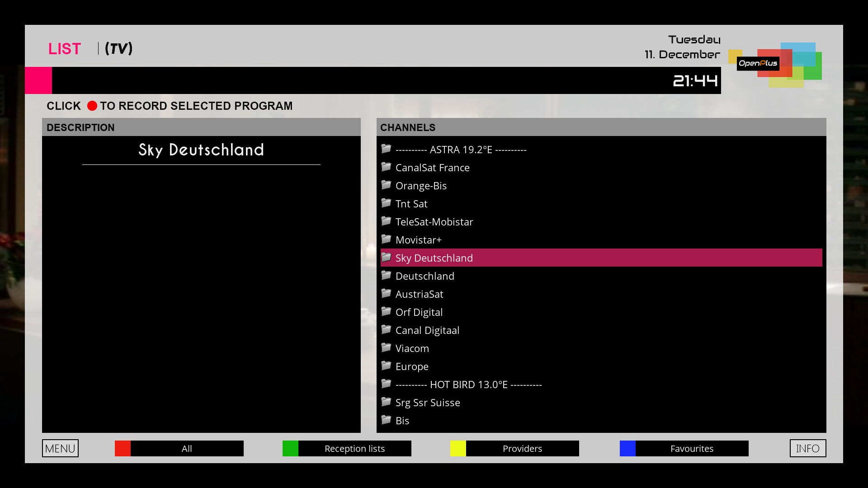Click the pink square on title bar
The width and height of the screenshot is (868, 488).
pyautogui.click(x=38, y=80)
